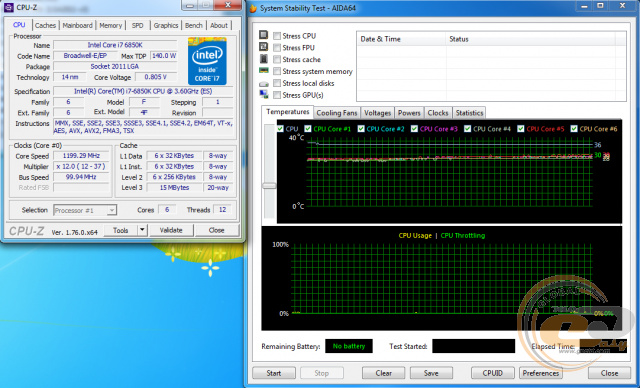Click the cache icon beside Stress cache
This screenshot has width=640, height=388.
[264, 59]
